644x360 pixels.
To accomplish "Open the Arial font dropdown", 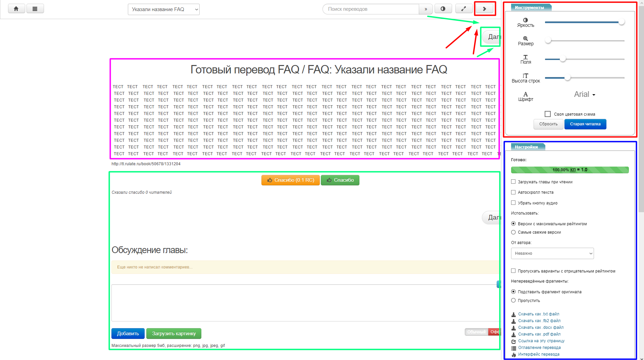I will (584, 95).
